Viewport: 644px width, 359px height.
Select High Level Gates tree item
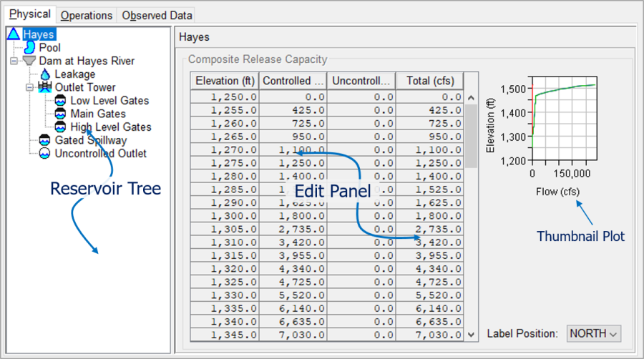[110, 127]
